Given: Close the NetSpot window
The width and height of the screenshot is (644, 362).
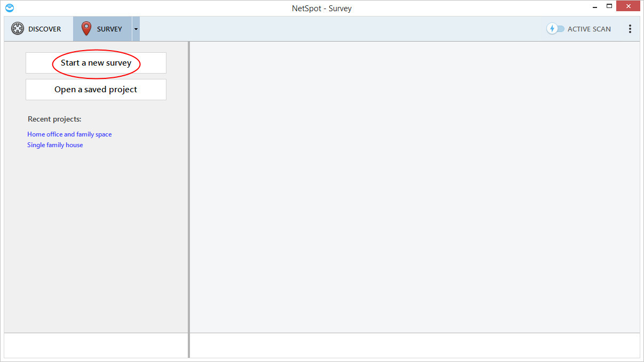Looking at the screenshot, I should pyautogui.click(x=629, y=7).
